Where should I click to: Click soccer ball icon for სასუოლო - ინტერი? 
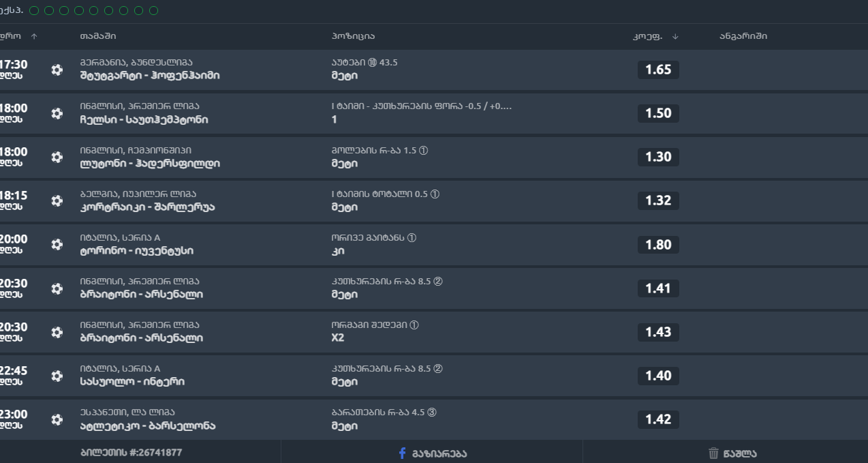pyautogui.click(x=57, y=376)
